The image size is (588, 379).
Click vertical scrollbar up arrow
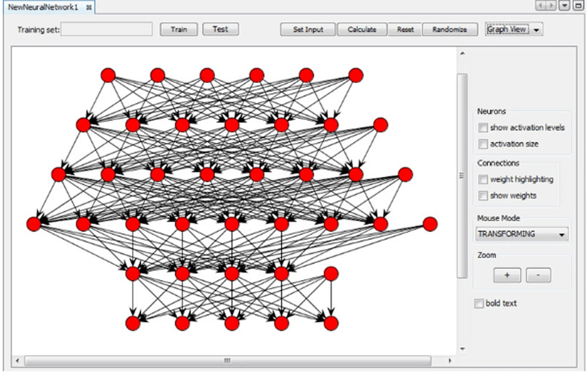point(462,54)
